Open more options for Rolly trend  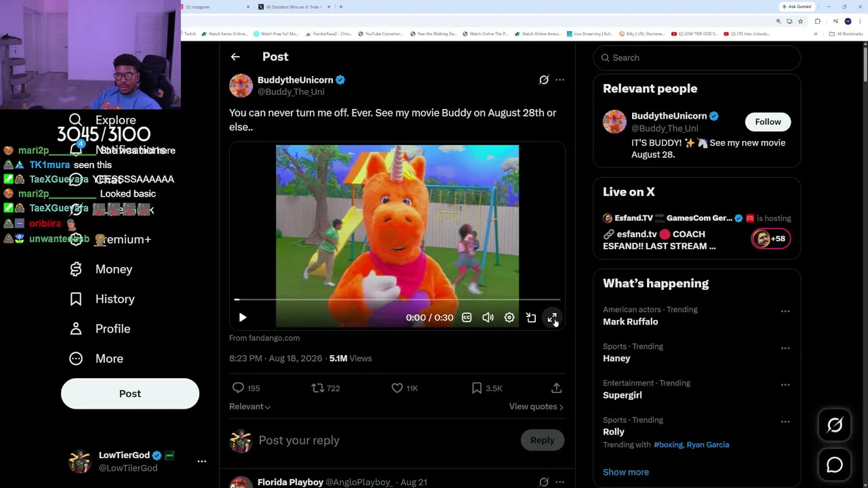coord(785,422)
